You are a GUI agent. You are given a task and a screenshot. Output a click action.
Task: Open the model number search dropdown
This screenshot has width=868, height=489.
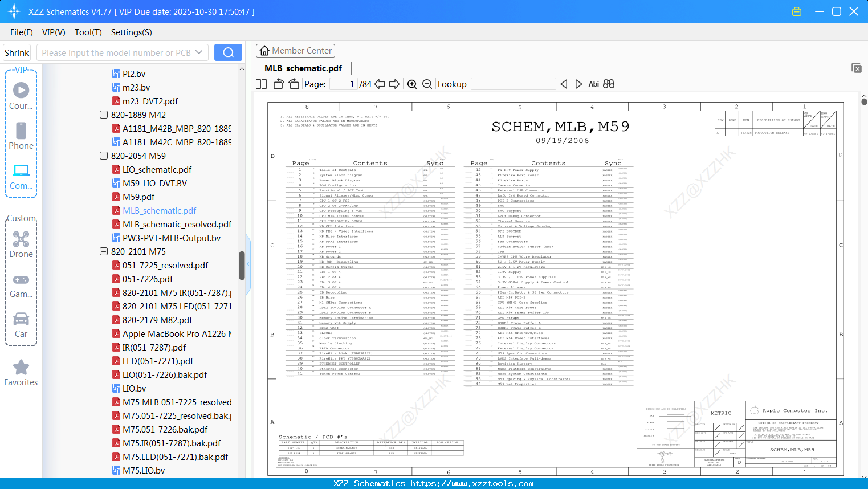pyautogui.click(x=199, y=52)
